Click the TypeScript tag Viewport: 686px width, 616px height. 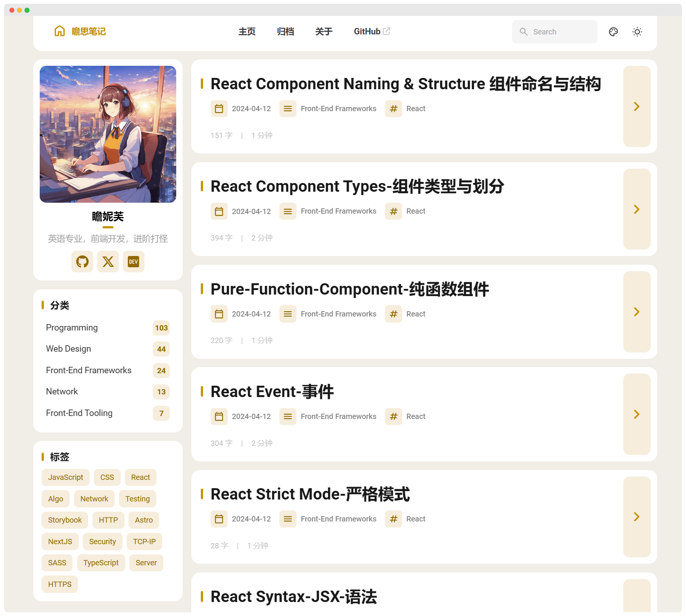(101, 563)
